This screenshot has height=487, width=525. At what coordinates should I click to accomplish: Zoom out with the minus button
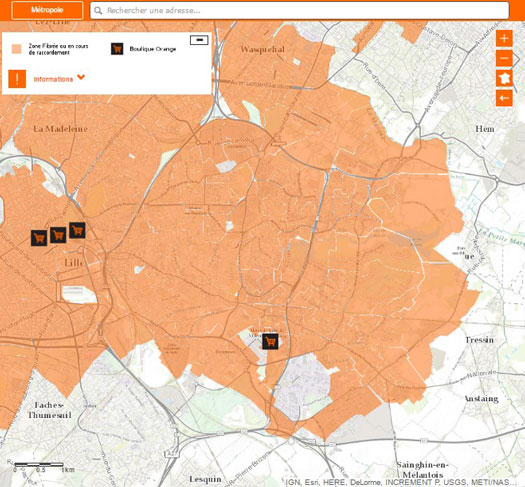(x=504, y=59)
